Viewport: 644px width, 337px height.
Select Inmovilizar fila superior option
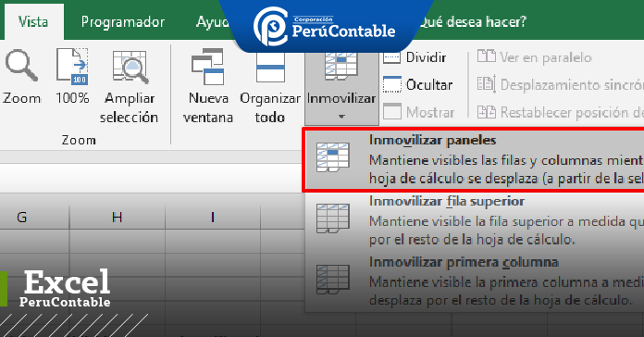(x=475, y=220)
